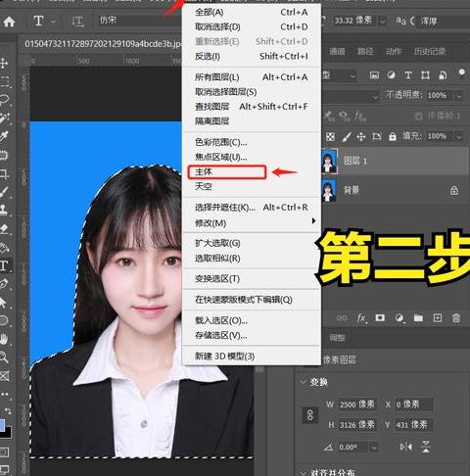Select the Zoom magnifier tool
470x476 pixels.
[4, 357]
